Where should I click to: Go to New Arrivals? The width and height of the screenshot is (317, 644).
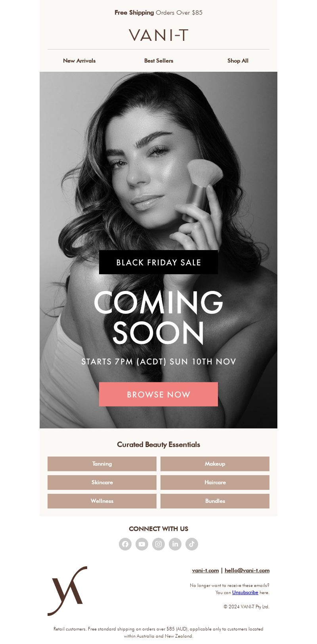79,61
